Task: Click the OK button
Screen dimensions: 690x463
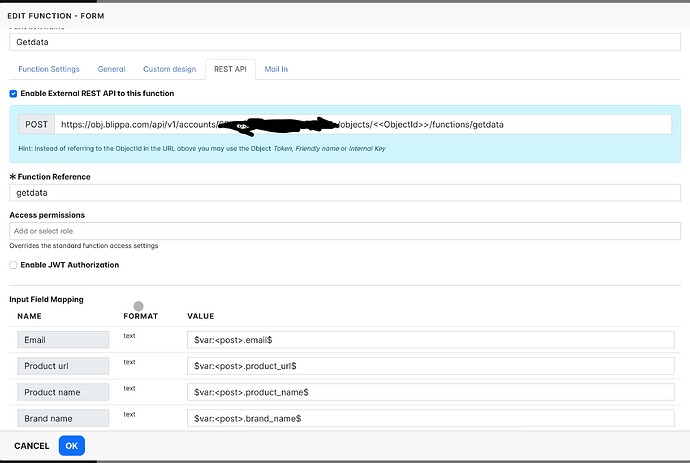Action: [x=72, y=445]
